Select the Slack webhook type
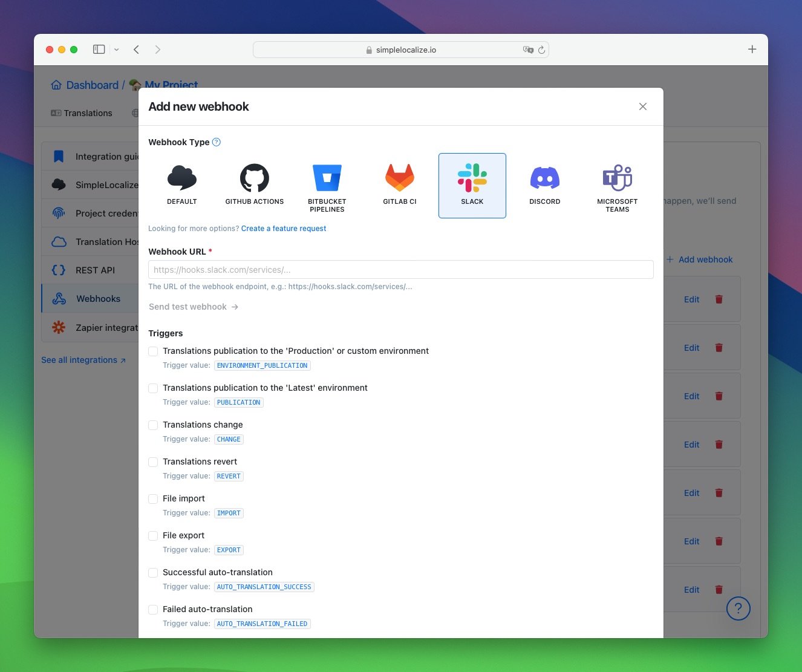The width and height of the screenshot is (802, 672). point(472,185)
